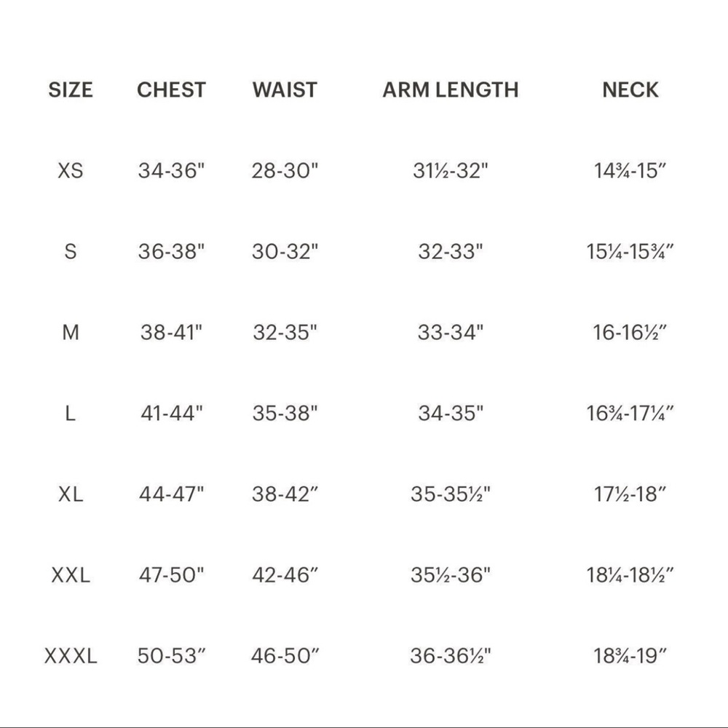Image resolution: width=728 pixels, height=728 pixels.
Task: Select the M size row label
Action: 71,332
